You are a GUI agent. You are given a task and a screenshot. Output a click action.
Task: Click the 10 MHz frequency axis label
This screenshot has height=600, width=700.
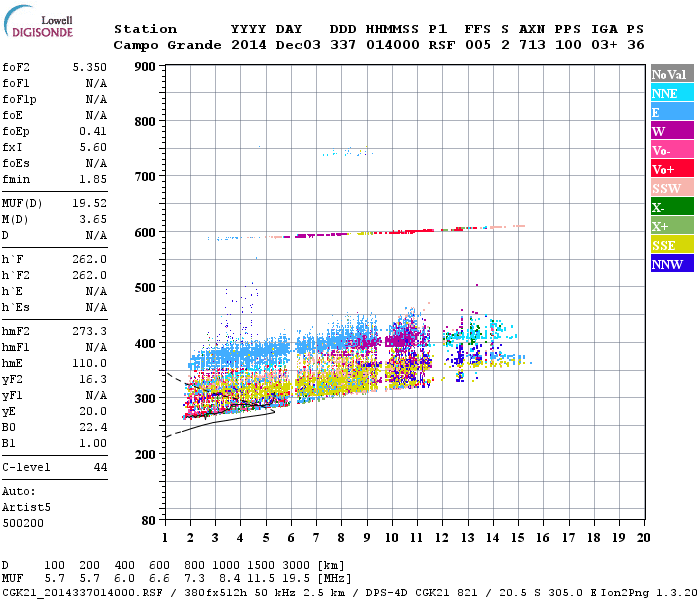pyautogui.click(x=392, y=538)
